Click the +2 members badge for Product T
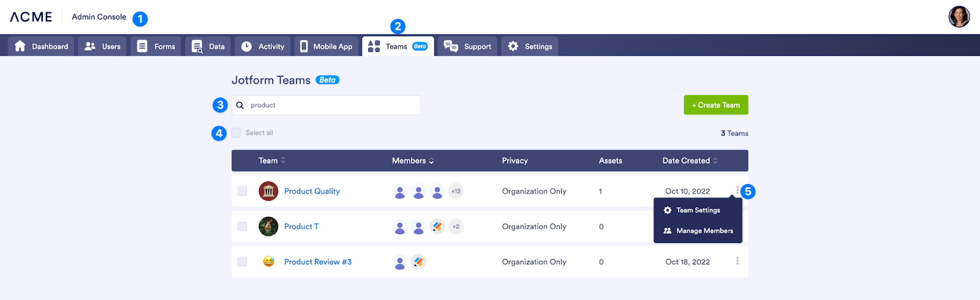 coord(456,226)
